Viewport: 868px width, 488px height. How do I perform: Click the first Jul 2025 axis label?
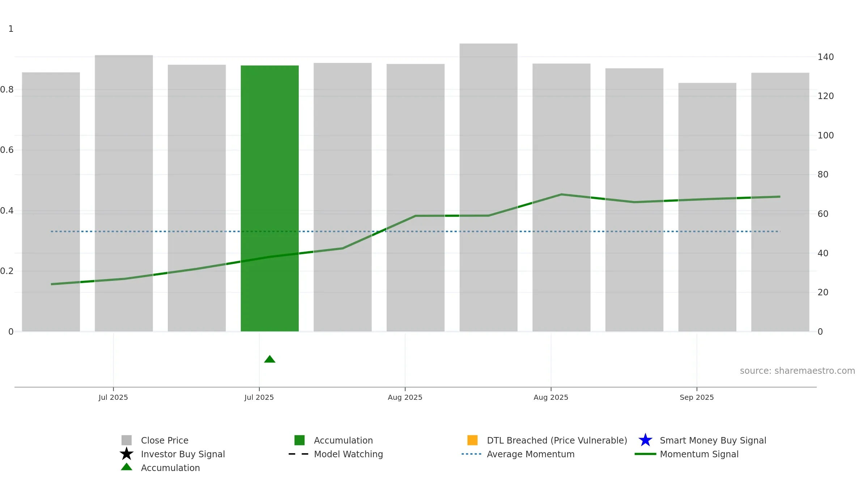pos(113,397)
